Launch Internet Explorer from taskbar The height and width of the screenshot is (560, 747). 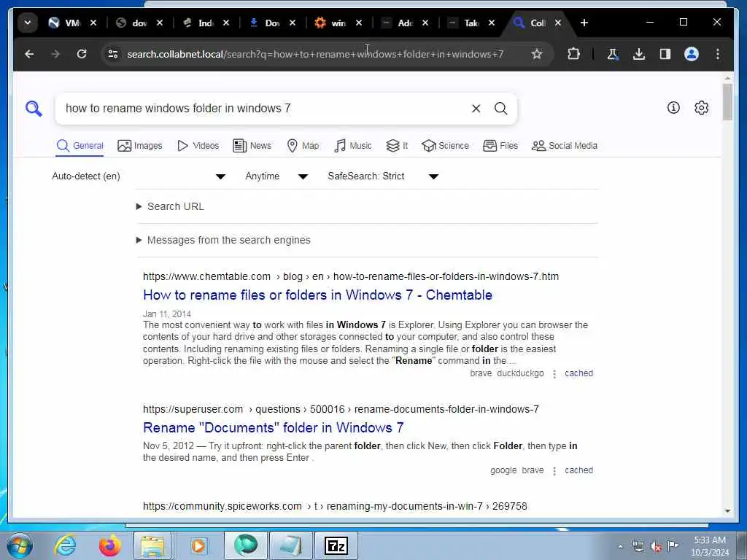65,545
